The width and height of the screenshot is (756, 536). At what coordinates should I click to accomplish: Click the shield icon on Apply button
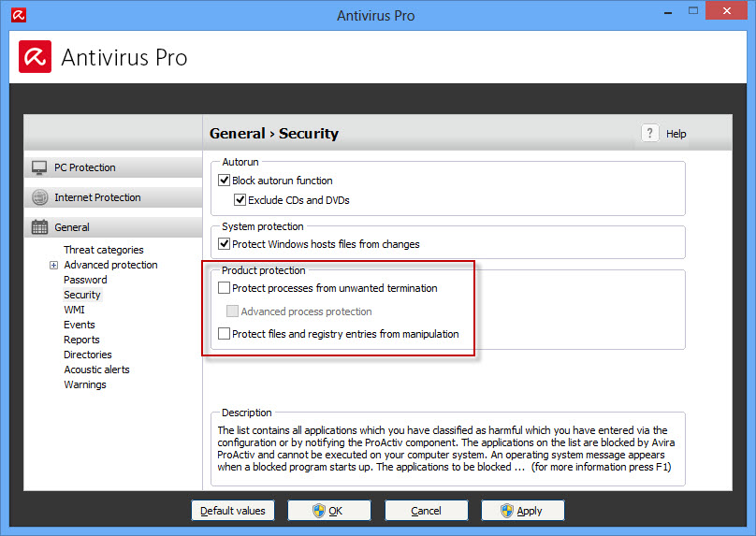point(507,511)
